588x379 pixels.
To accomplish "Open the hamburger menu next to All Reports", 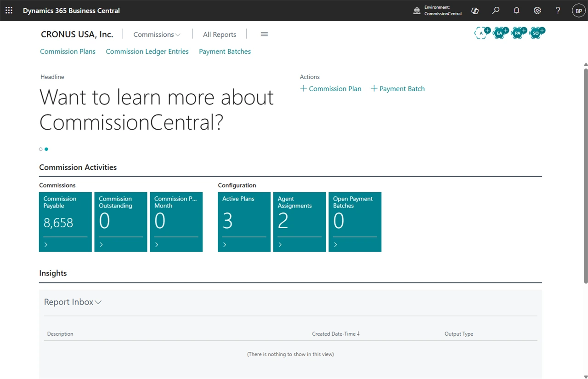I will coord(264,34).
